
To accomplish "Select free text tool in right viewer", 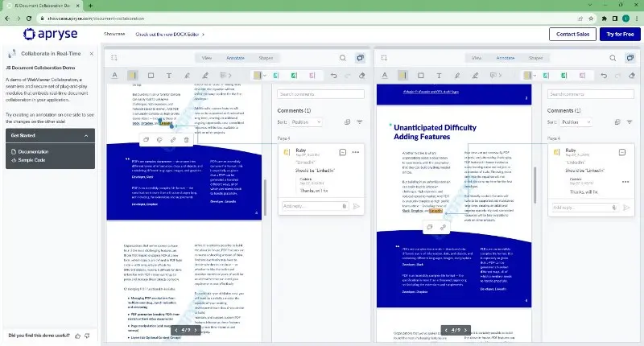I will coord(439,76).
